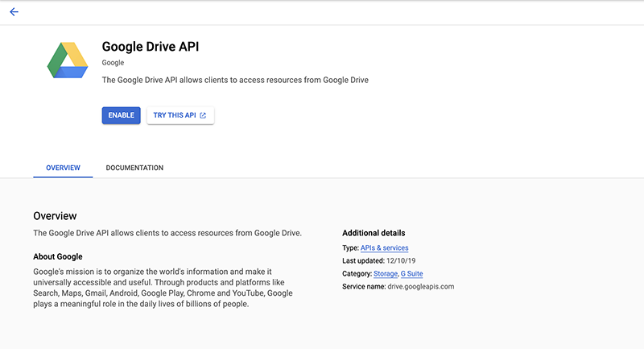The height and width of the screenshot is (349, 644).
Task: Click the Google Drive API title
Action: 151,47
